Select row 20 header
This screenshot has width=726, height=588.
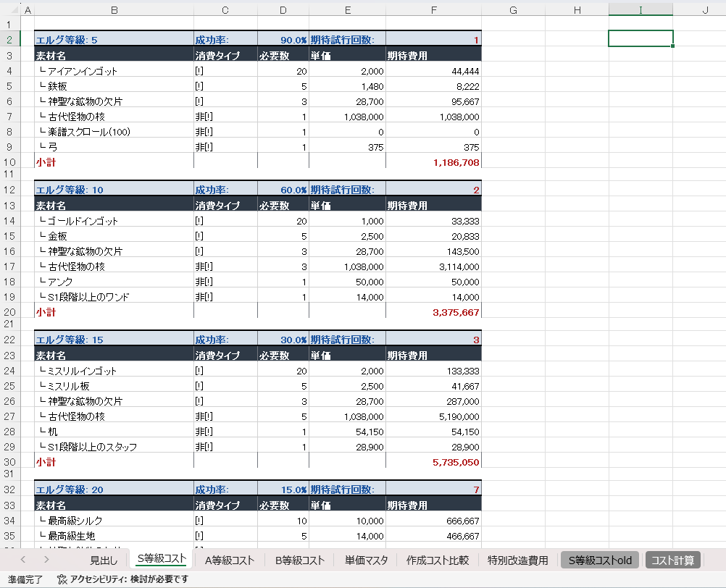(x=9, y=312)
